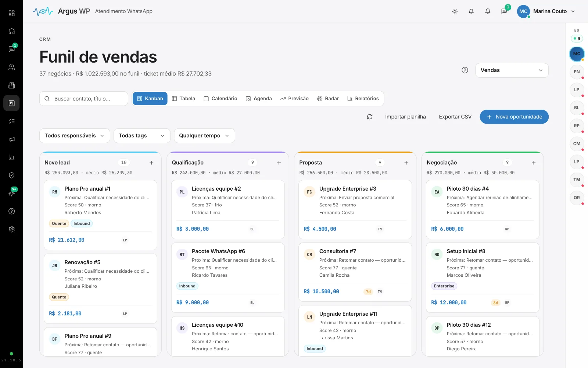This screenshot has height=368, width=588.
Task: Open the help question icon in sidebar
Action: point(11,211)
